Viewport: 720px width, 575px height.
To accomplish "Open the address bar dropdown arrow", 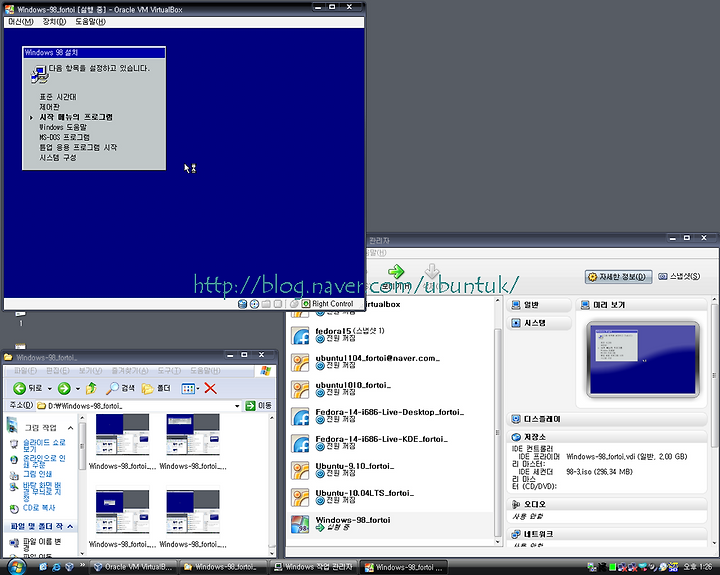I will (x=237, y=406).
